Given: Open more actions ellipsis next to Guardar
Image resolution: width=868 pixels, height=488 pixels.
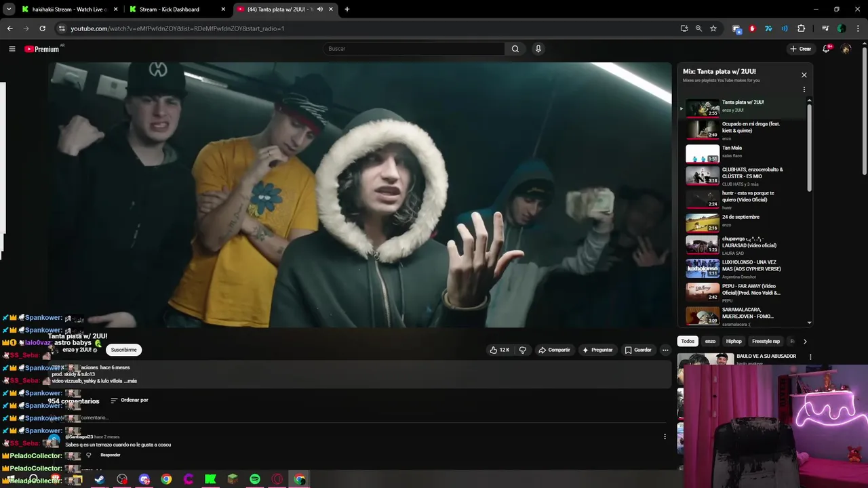Looking at the screenshot, I should point(665,350).
